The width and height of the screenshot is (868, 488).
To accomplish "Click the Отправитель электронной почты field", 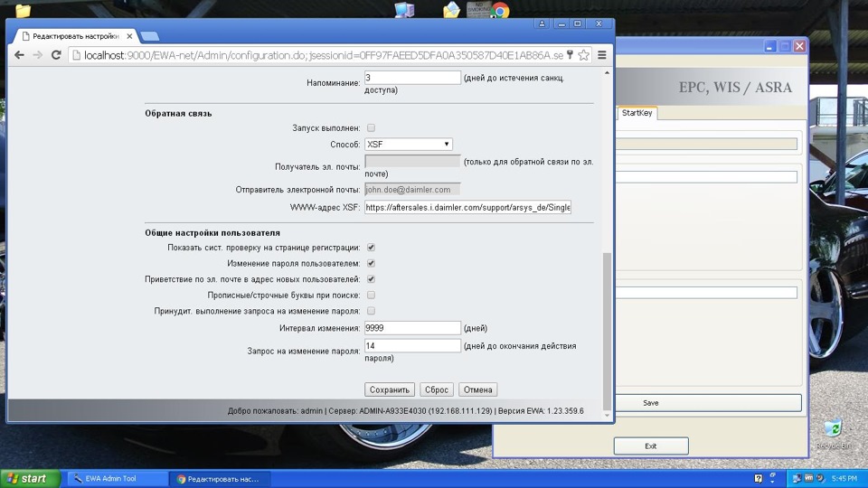I will coord(412,189).
